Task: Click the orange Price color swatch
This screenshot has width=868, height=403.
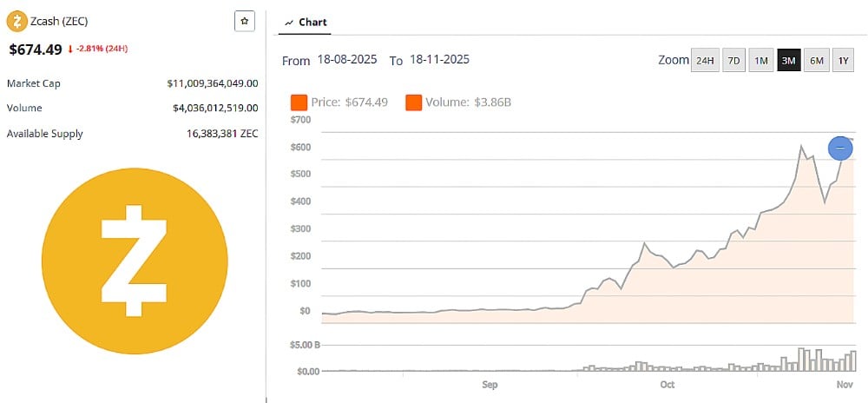Action: 299,102
